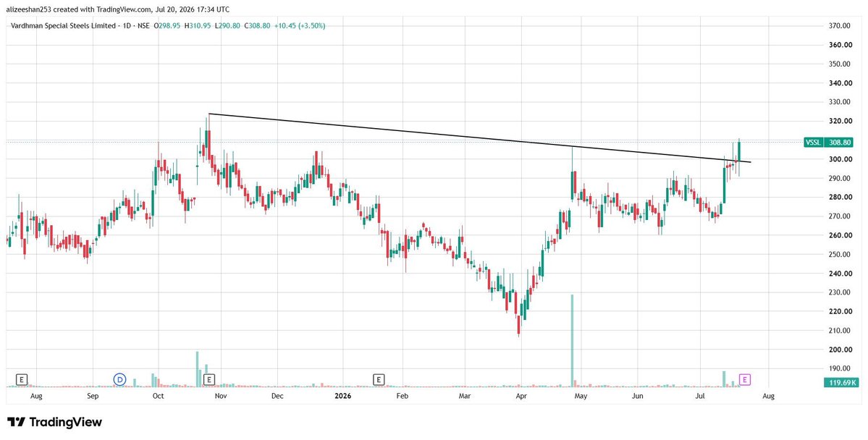Click the Dec label on time axis
The height and width of the screenshot is (440, 868).
[277, 397]
